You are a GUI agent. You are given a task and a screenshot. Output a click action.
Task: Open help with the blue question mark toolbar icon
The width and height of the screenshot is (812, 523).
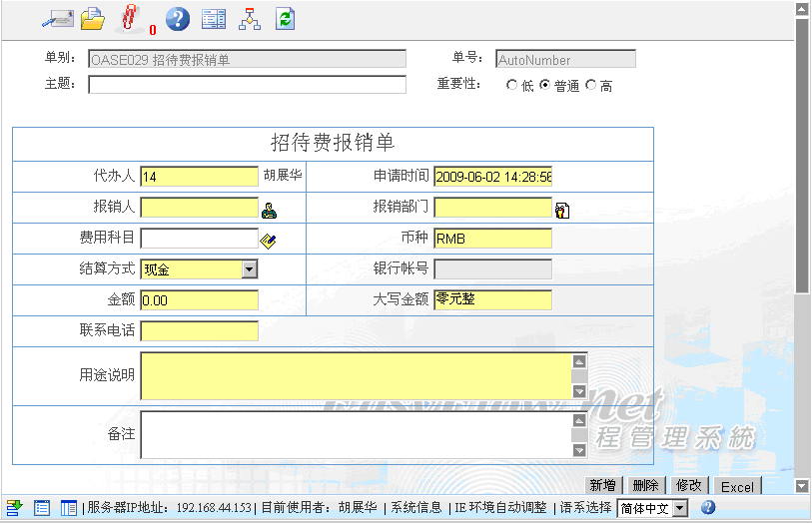[177, 18]
